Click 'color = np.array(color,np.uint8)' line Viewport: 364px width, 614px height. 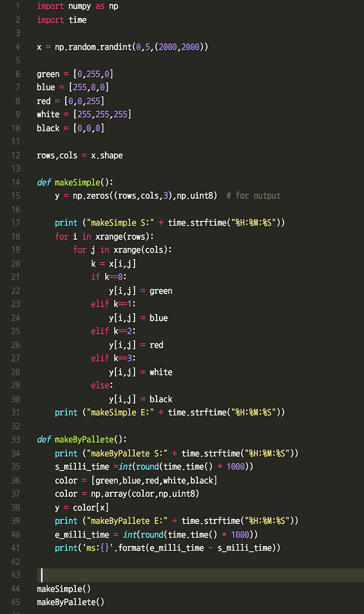(x=127, y=494)
